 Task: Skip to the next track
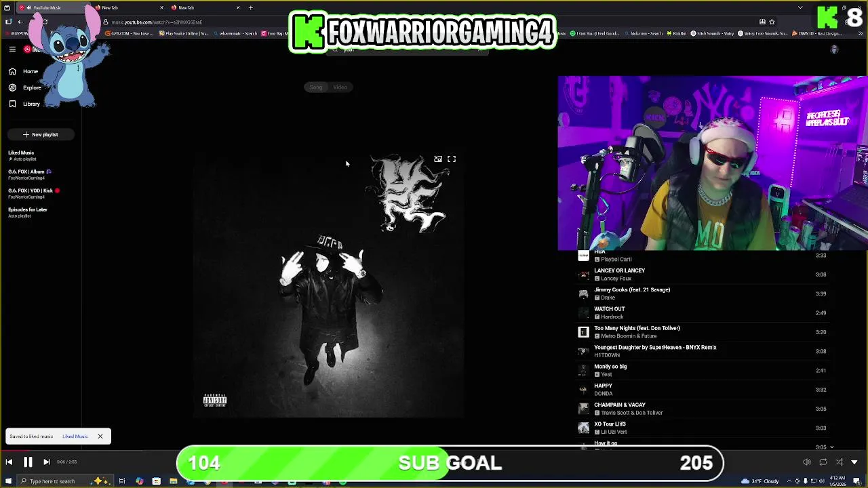[x=47, y=462]
